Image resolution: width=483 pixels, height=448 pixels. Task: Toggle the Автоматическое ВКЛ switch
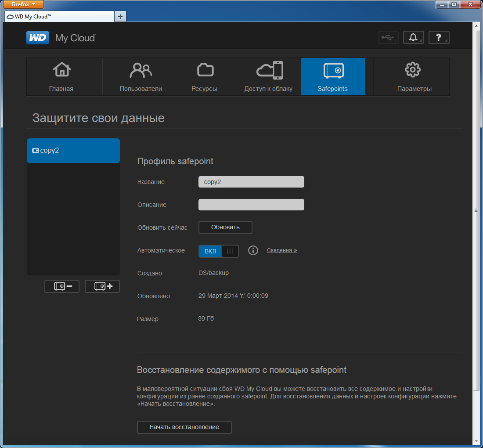pyautogui.click(x=219, y=251)
